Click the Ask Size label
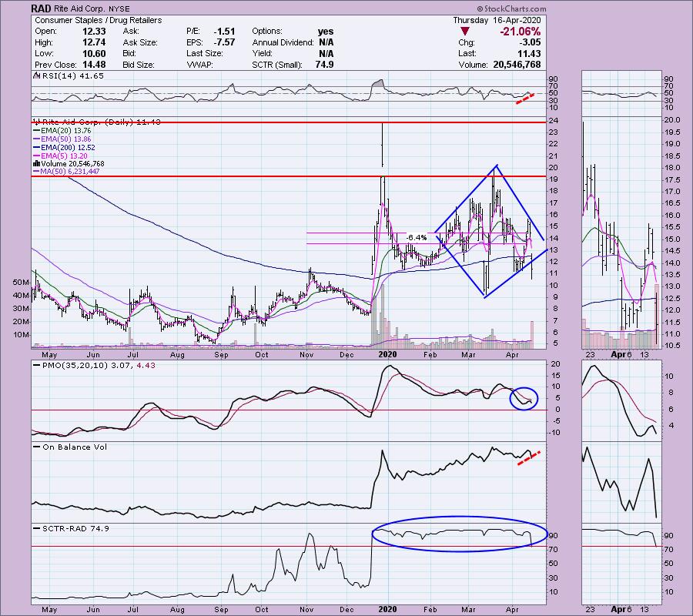Screen dimensions: 693x616 [x=140, y=42]
